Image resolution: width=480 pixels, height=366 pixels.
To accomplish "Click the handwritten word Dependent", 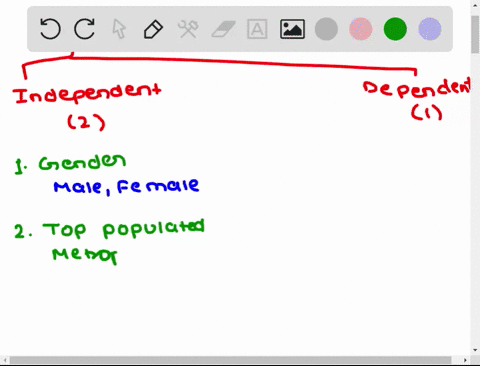I will (x=417, y=88).
